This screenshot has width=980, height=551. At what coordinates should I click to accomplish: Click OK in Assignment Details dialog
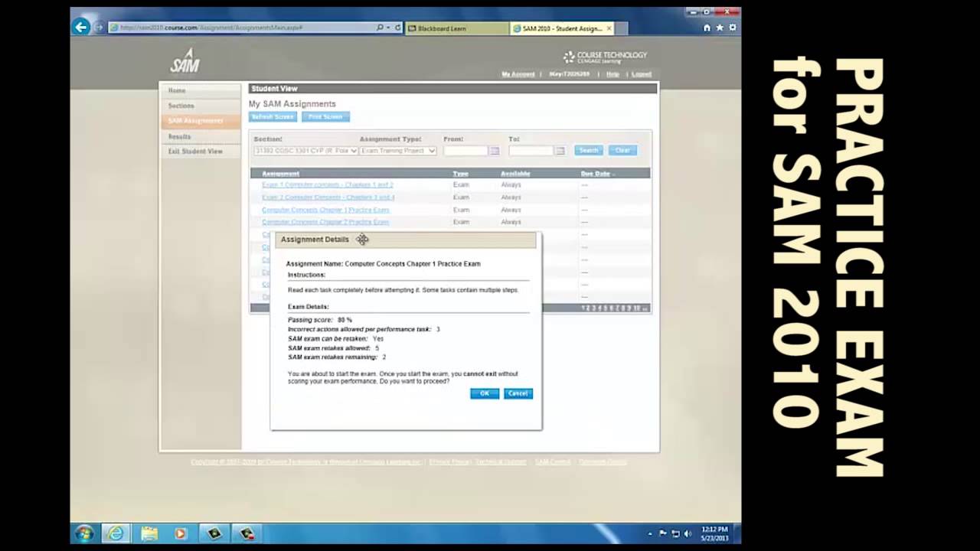tap(485, 393)
